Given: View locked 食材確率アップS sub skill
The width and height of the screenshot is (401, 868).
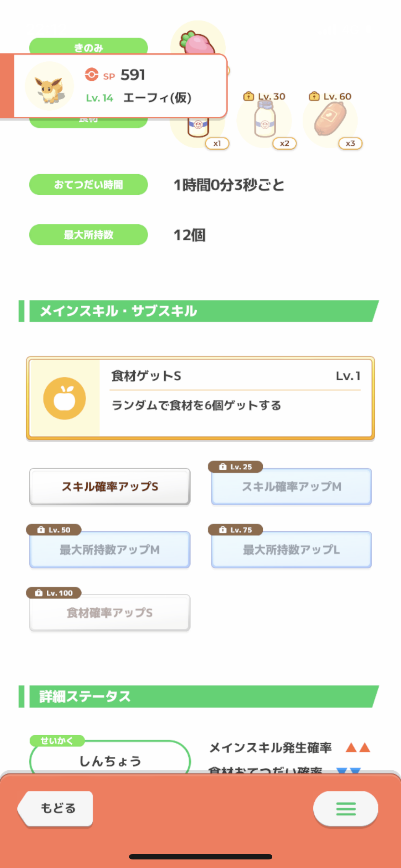Looking at the screenshot, I should [x=110, y=613].
